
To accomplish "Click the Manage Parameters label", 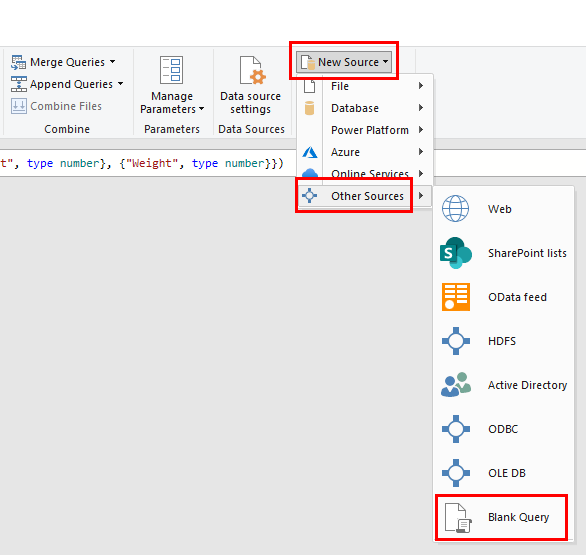I will tap(172, 102).
